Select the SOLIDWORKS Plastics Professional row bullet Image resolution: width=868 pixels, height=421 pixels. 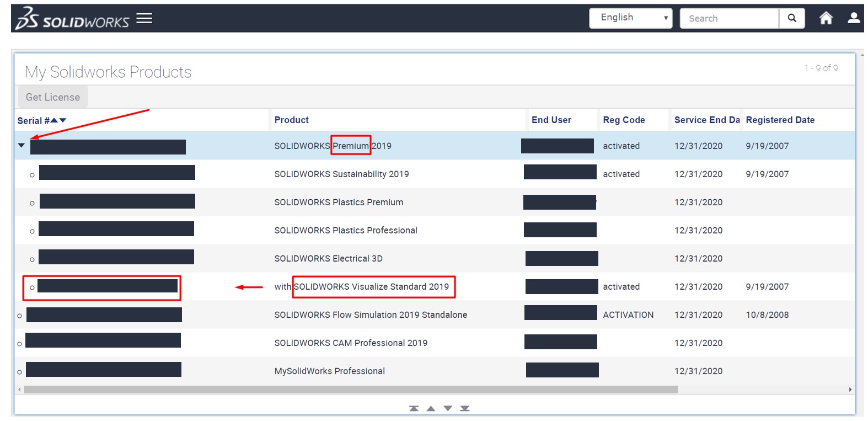(32, 231)
